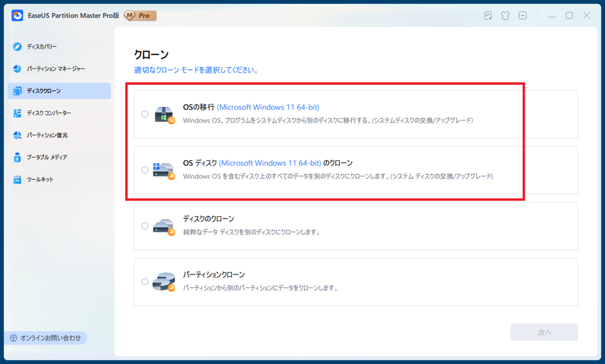Click the OSの移行 description text
This screenshot has width=605, height=364.
point(328,120)
